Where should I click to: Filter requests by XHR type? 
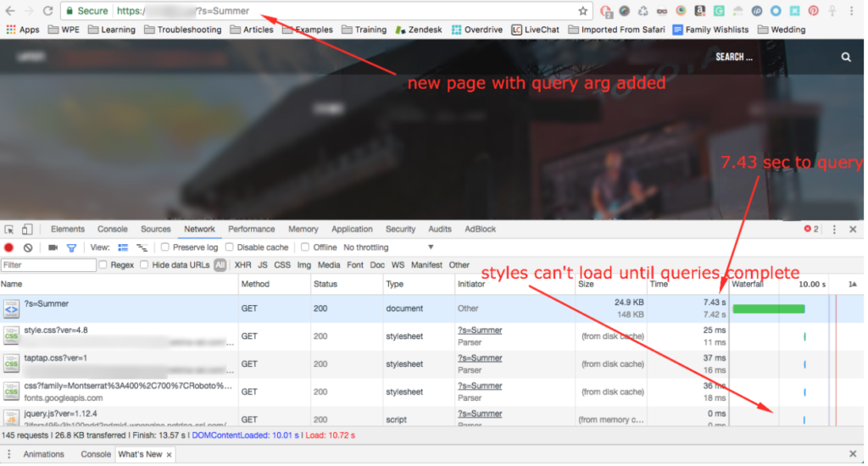click(x=242, y=265)
